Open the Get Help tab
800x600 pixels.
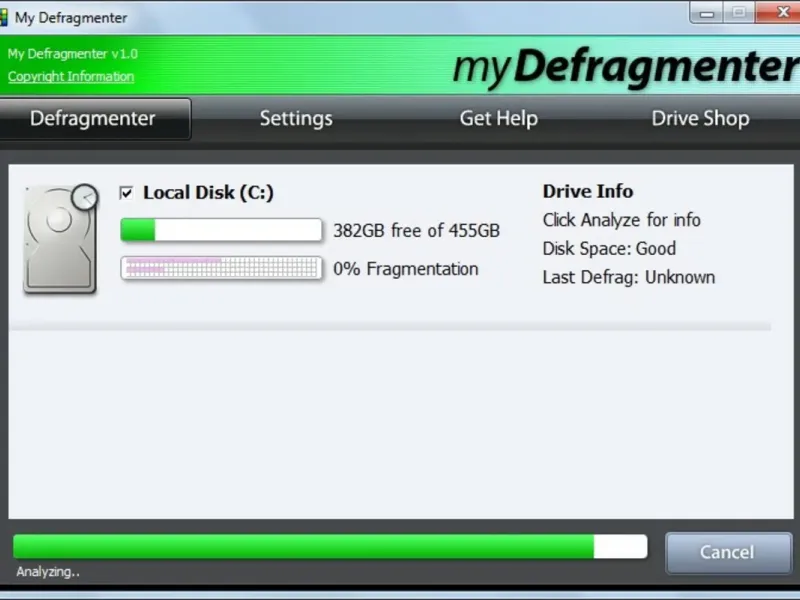click(x=498, y=118)
